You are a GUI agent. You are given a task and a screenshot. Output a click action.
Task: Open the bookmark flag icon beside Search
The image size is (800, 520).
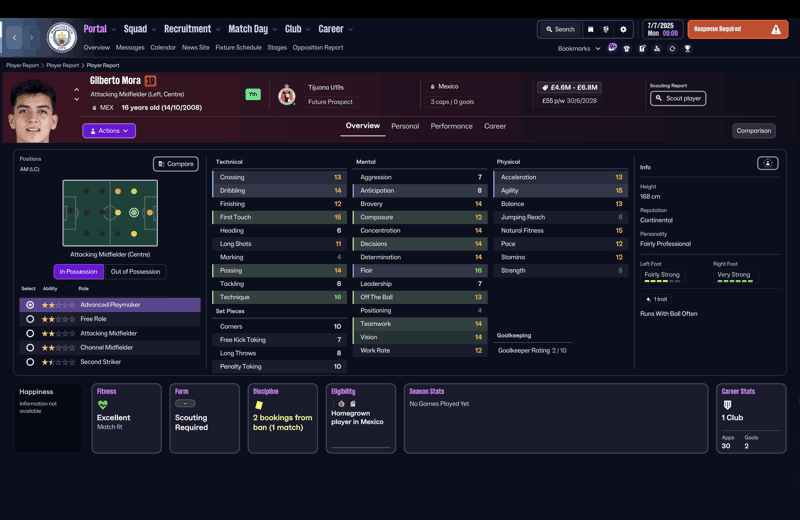point(590,30)
